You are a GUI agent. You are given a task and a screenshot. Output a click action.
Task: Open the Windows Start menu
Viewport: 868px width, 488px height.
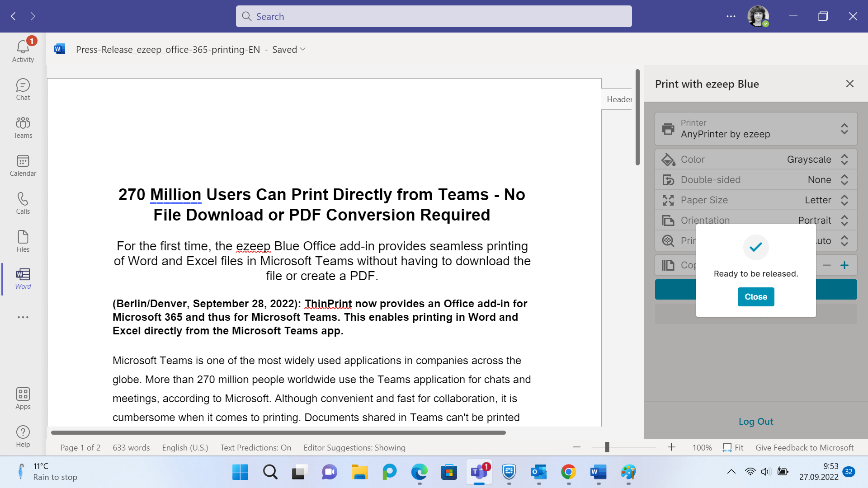pos(240,472)
